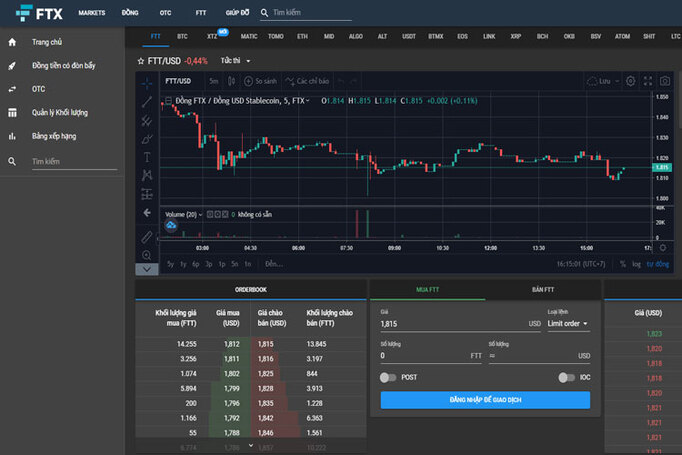
Task: Click the redo arrow in chart toolbar
Action: pyautogui.click(x=354, y=81)
